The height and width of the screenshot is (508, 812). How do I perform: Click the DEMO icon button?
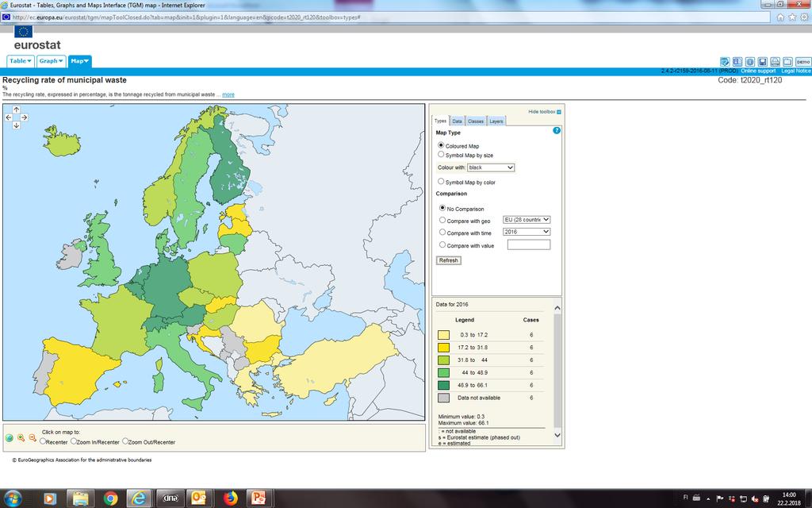(803, 62)
